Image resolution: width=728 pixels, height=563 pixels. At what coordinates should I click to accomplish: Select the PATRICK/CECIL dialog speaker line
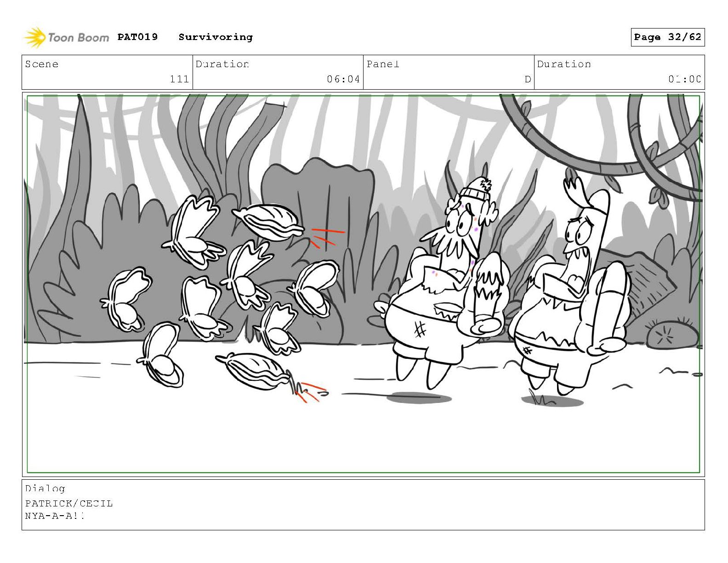69,503
